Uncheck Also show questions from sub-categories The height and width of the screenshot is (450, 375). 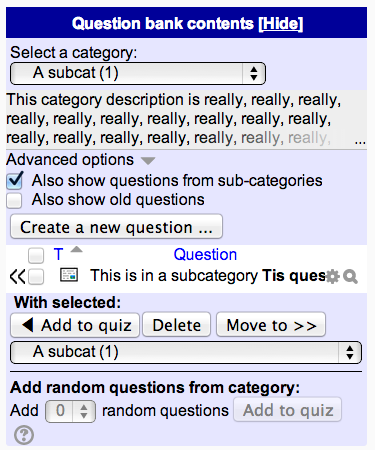tap(15, 180)
